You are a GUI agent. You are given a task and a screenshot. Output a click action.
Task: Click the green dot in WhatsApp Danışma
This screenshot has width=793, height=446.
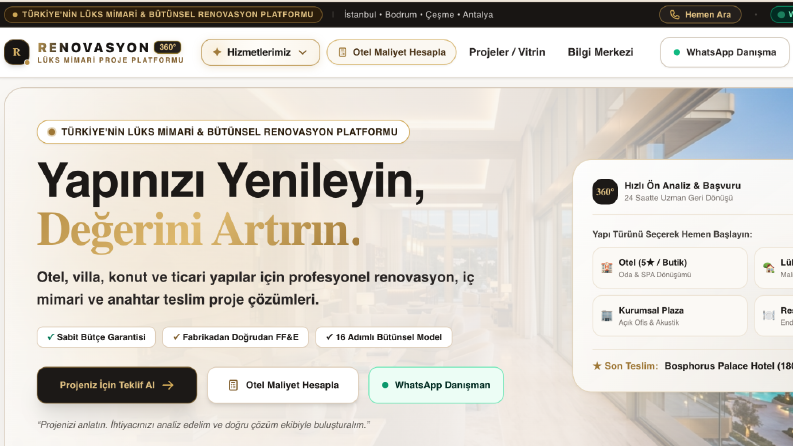[x=677, y=52]
